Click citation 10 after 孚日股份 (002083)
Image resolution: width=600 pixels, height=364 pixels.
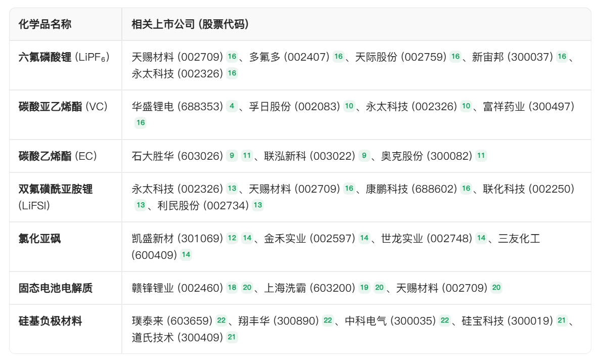pos(349,106)
